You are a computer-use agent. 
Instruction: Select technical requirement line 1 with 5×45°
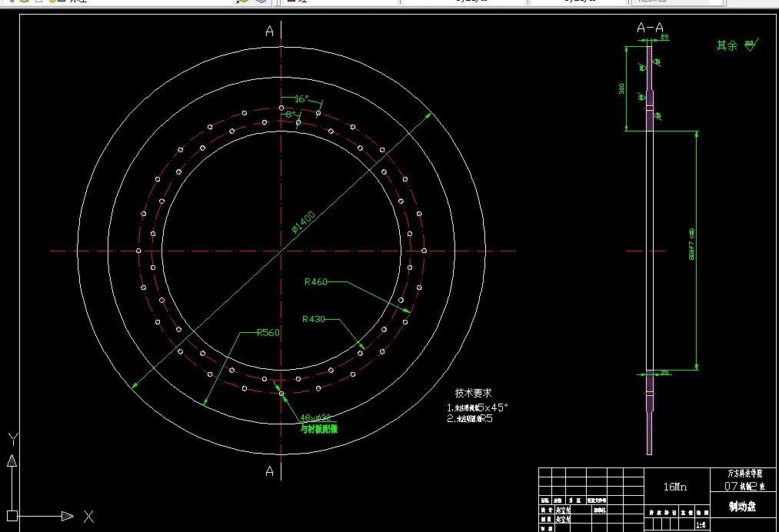(x=478, y=407)
